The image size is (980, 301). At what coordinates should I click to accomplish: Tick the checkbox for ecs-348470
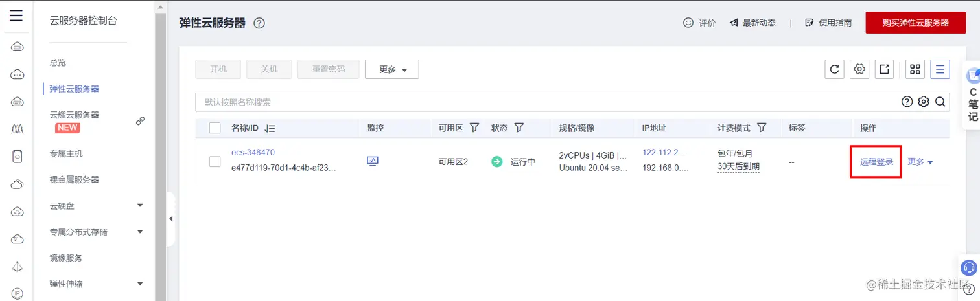click(215, 161)
